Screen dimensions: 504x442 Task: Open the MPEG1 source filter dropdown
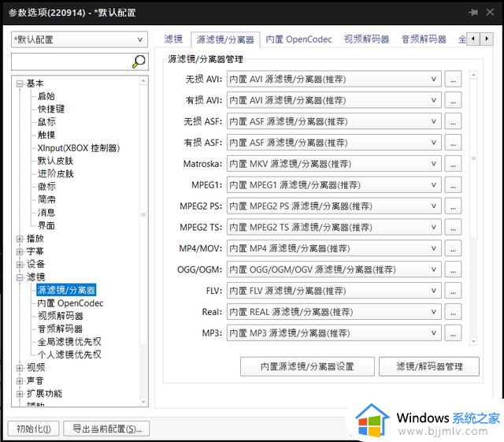(x=334, y=185)
